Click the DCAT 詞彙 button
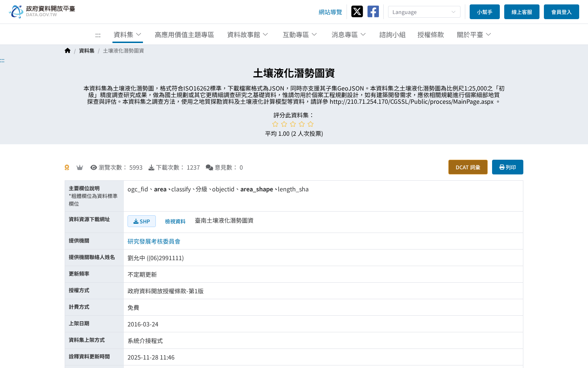588x368 pixels. click(x=468, y=167)
